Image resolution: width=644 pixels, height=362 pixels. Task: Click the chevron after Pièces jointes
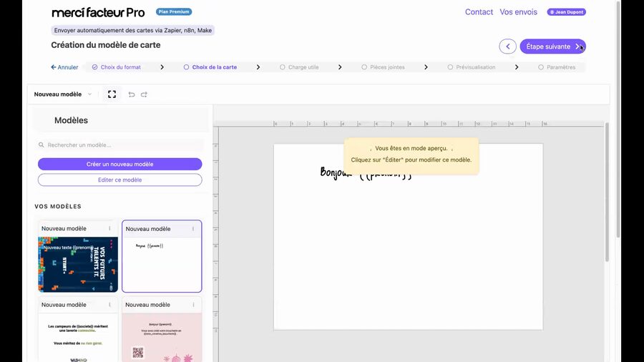pos(426,67)
